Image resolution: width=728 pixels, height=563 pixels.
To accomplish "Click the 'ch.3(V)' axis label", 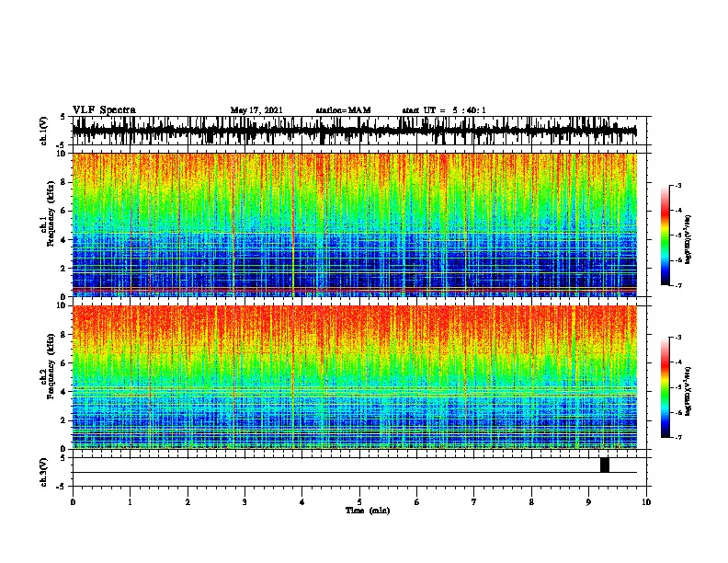I will 44,473.
